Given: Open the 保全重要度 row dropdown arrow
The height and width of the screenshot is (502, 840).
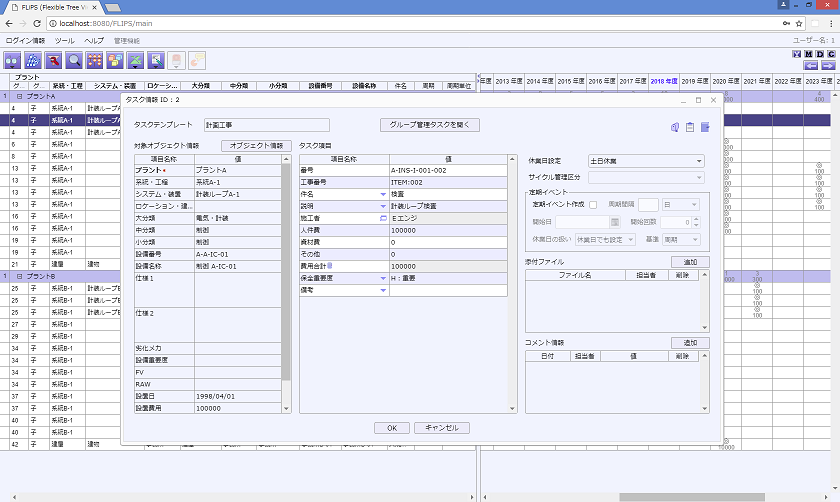Looking at the screenshot, I should click(383, 279).
